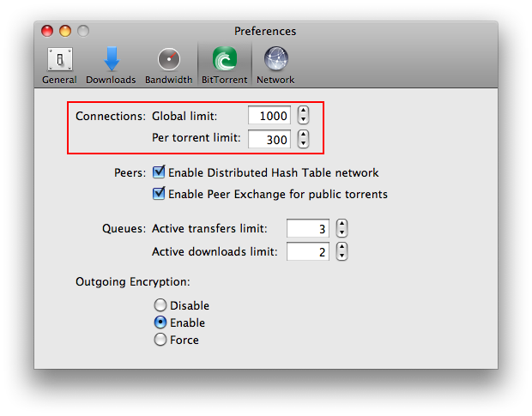Click the 'Outgoing Encryption:' label
Screen dimensions: 532x416
(x=133, y=281)
